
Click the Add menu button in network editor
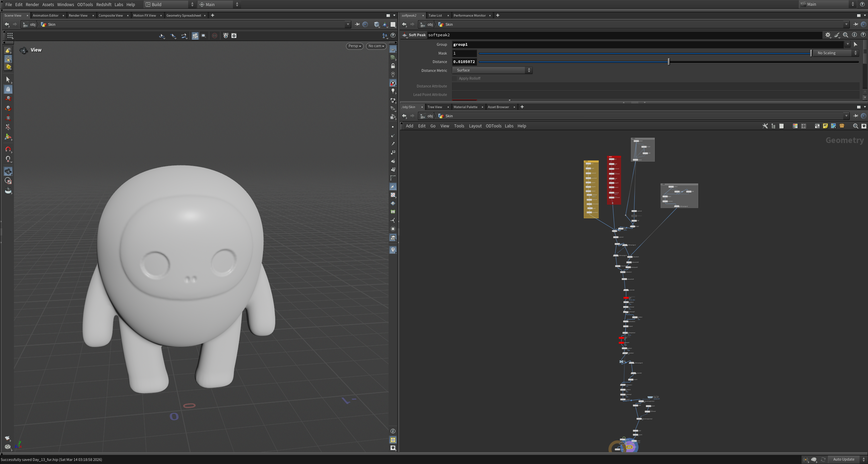click(x=410, y=126)
